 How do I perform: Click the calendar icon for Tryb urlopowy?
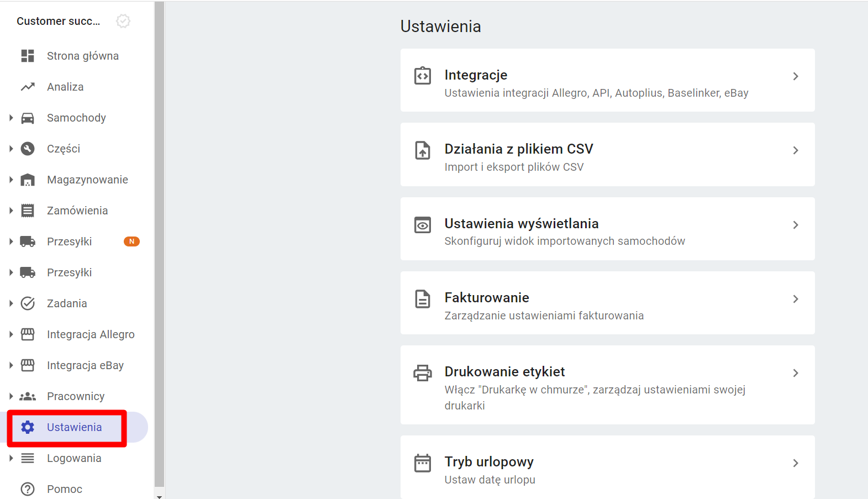point(423,463)
